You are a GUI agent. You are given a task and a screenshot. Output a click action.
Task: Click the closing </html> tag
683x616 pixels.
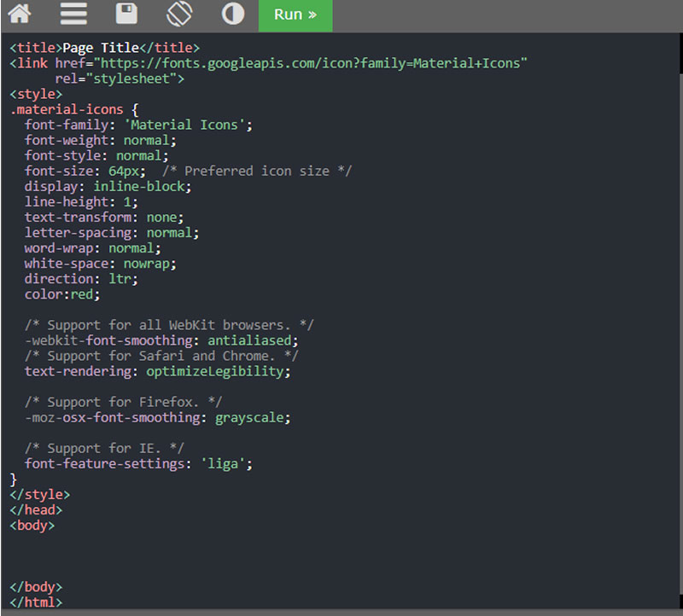point(36,602)
